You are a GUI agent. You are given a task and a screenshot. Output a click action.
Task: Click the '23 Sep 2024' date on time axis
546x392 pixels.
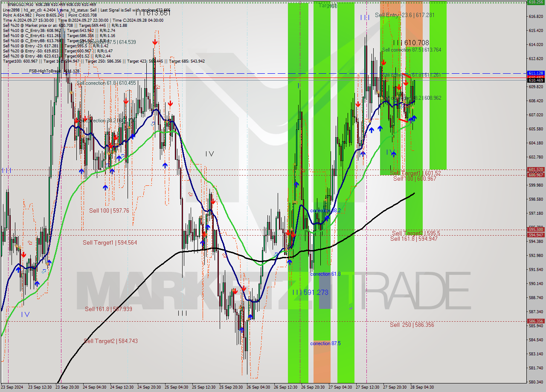pos(13,387)
